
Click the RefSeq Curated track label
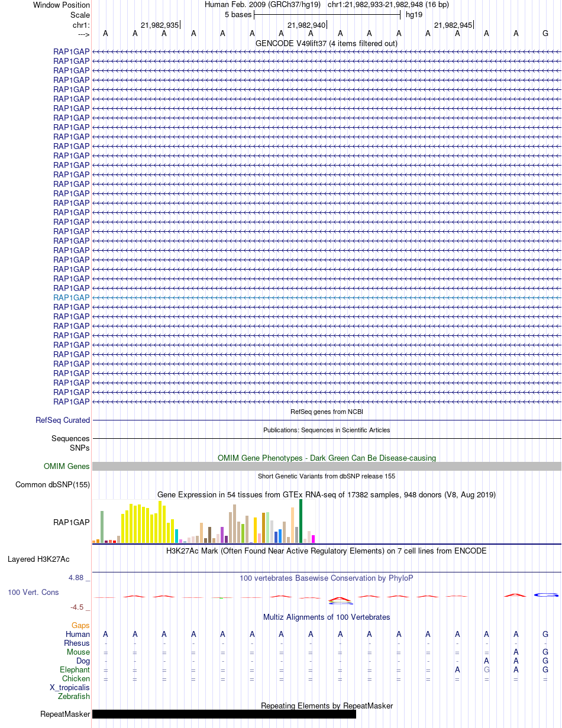(x=63, y=420)
